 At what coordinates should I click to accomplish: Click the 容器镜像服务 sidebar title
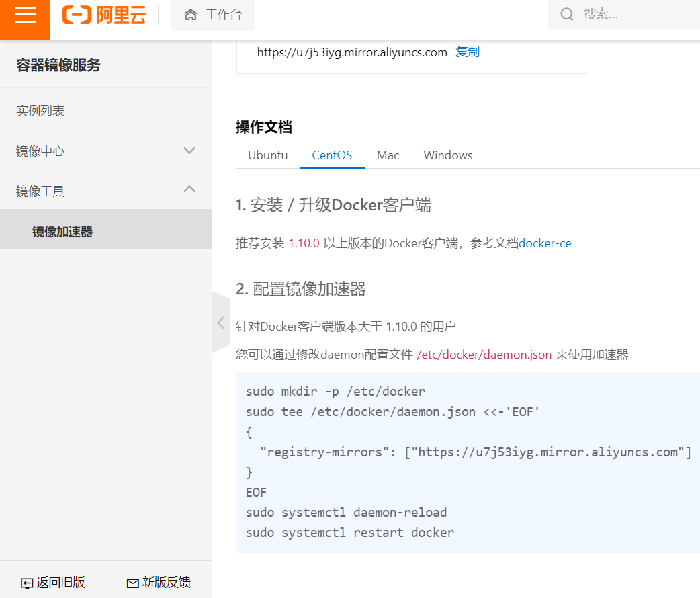[58, 65]
